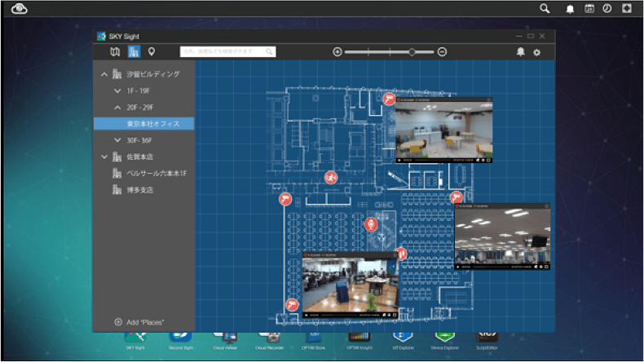Click the cafeteria camera video feed
The width and height of the screenshot is (644, 362).
pos(443,130)
